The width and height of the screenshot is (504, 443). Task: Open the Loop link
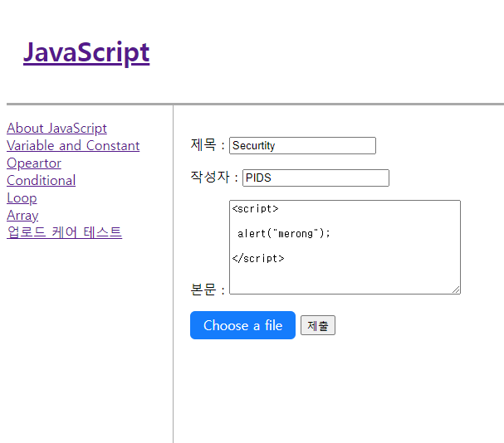click(22, 198)
